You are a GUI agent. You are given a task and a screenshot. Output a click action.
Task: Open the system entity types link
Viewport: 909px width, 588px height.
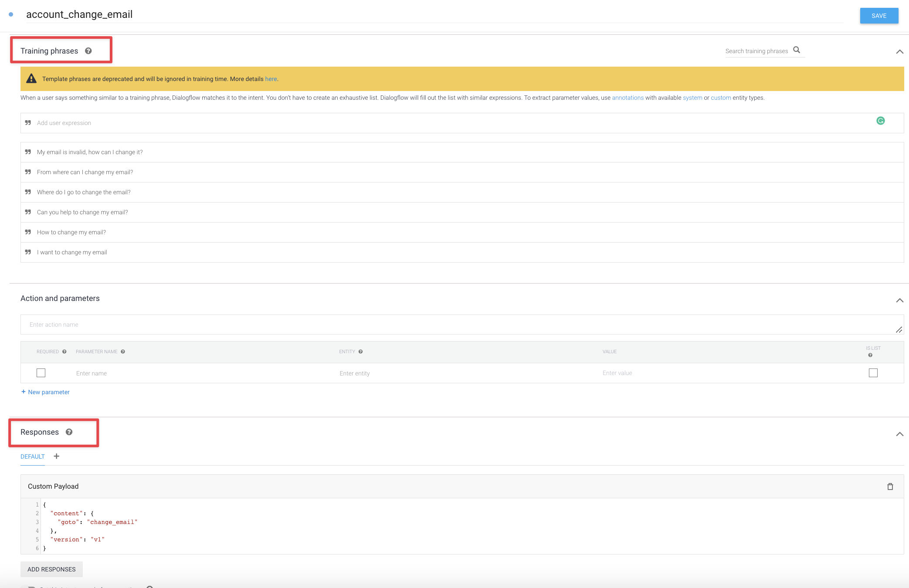[692, 98]
